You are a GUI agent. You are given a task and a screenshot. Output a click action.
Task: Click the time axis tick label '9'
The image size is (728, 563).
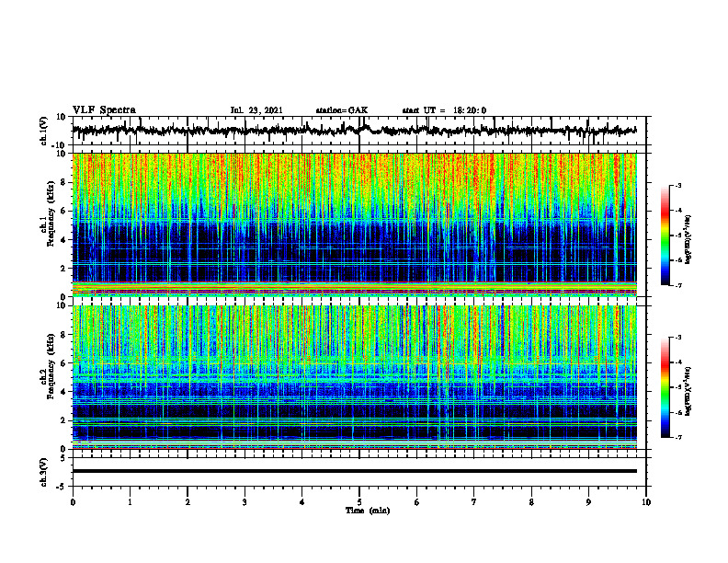pos(588,502)
